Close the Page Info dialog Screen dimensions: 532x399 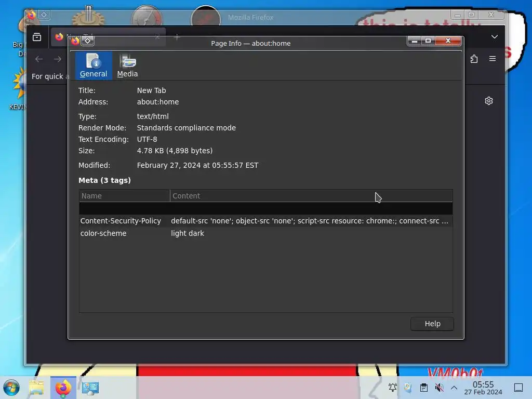click(448, 41)
